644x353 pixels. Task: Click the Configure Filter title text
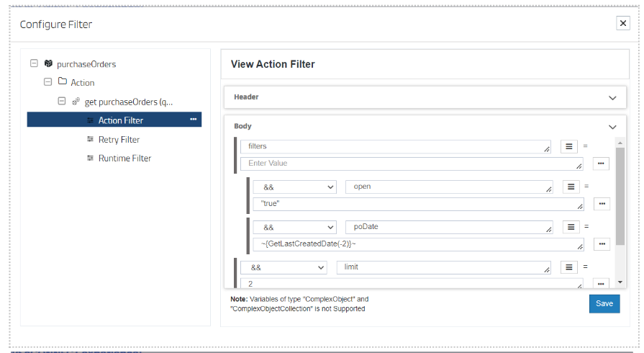click(56, 24)
